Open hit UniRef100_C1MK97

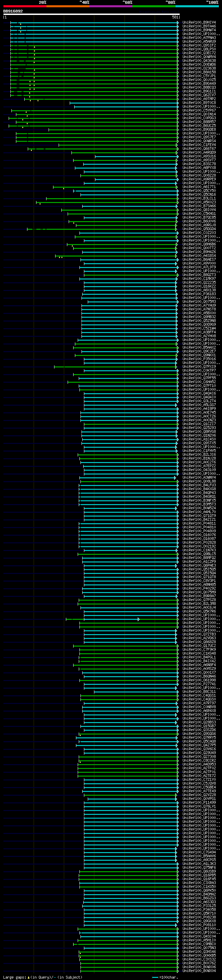[199, 279]
